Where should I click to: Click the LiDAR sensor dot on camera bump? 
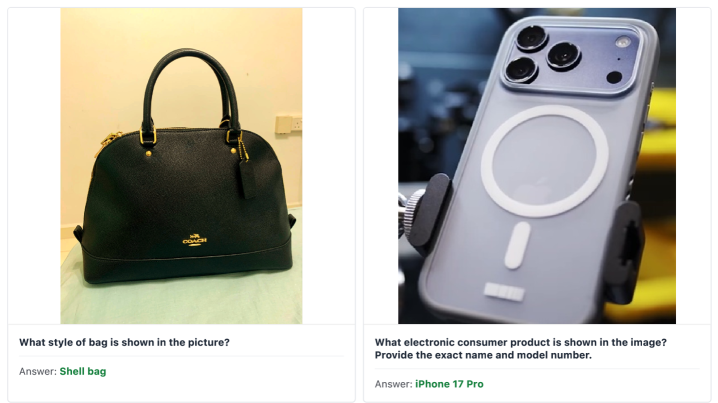click(x=614, y=77)
